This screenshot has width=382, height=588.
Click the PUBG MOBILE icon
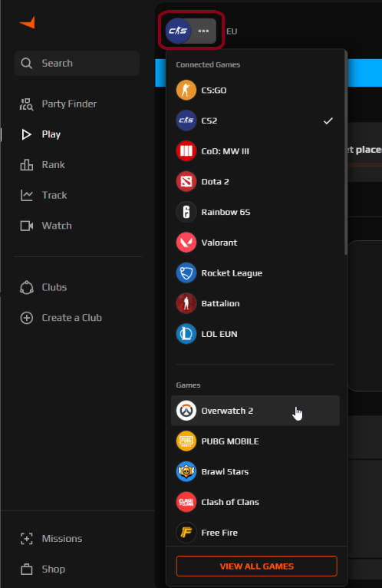(x=186, y=441)
